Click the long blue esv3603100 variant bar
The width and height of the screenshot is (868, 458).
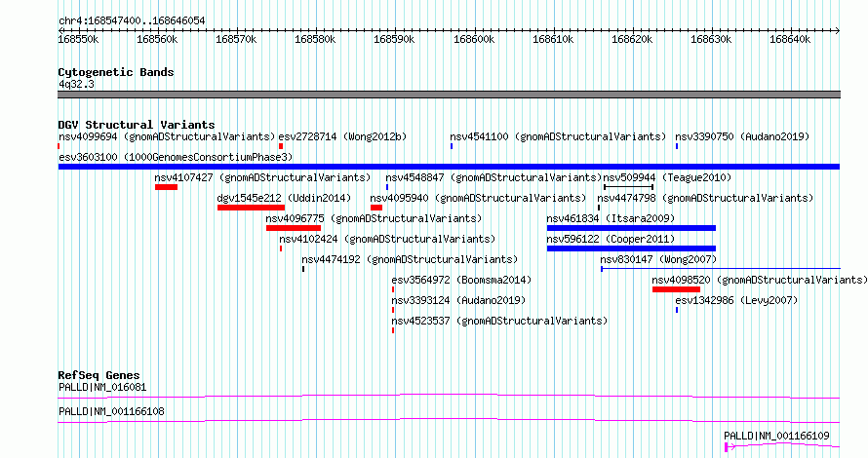pos(449,167)
